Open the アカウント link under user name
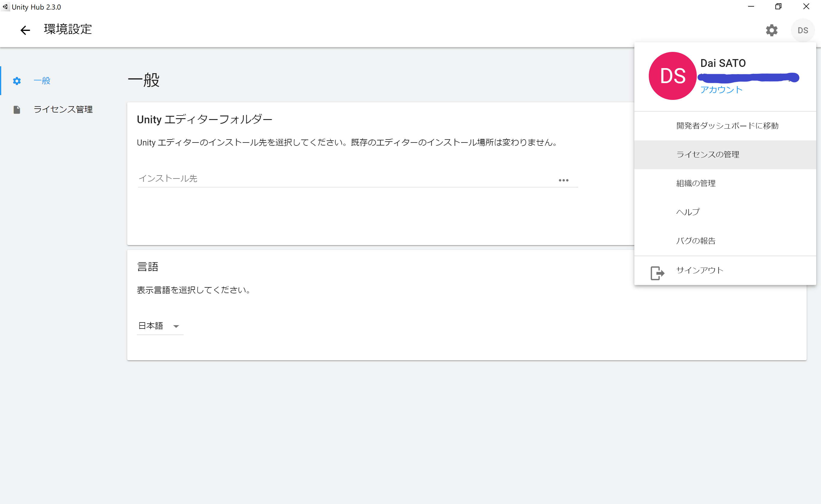The height and width of the screenshot is (504, 821). (x=721, y=90)
